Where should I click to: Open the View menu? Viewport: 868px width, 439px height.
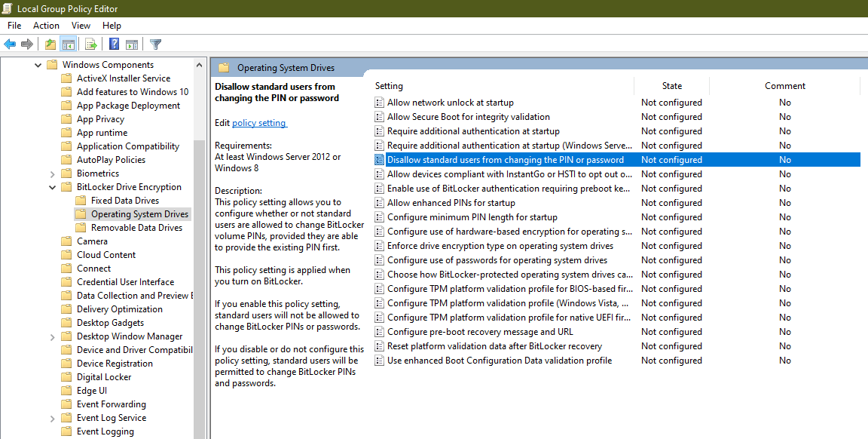tap(81, 25)
